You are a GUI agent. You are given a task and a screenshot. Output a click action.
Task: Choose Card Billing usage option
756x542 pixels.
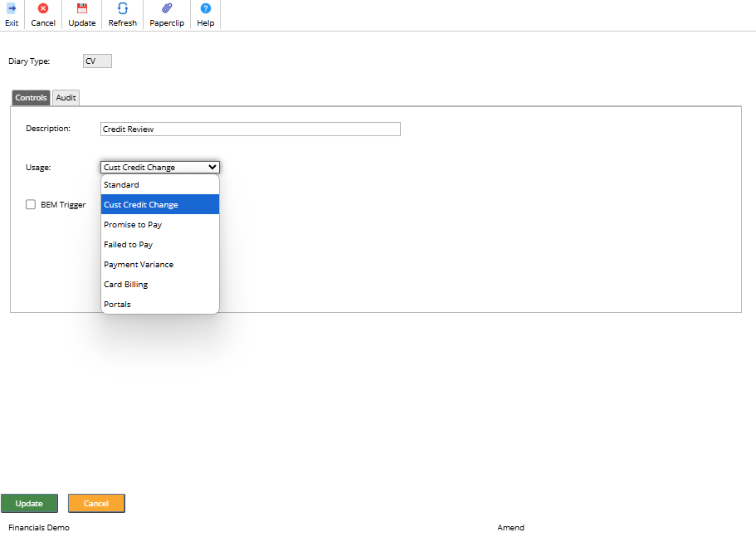pyautogui.click(x=160, y=285)
